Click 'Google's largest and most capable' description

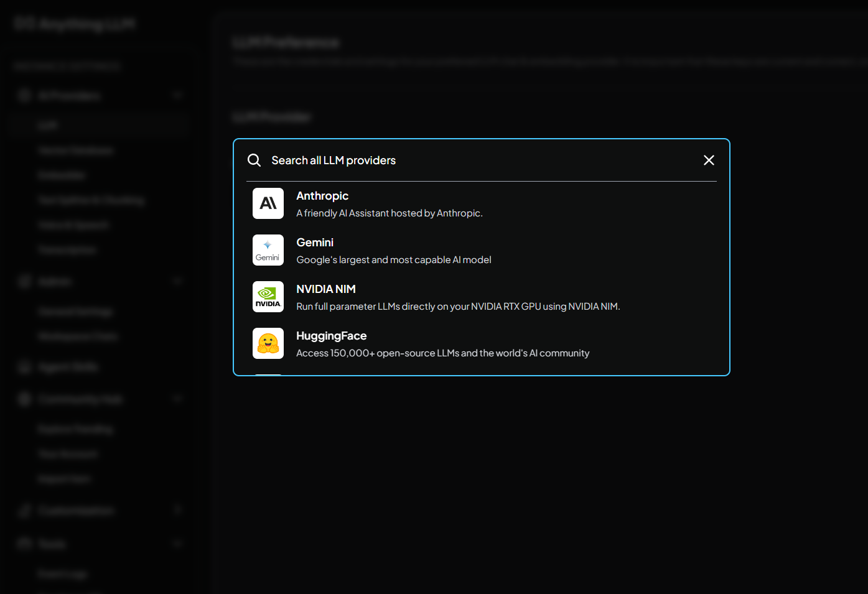[x=394, y=260]
